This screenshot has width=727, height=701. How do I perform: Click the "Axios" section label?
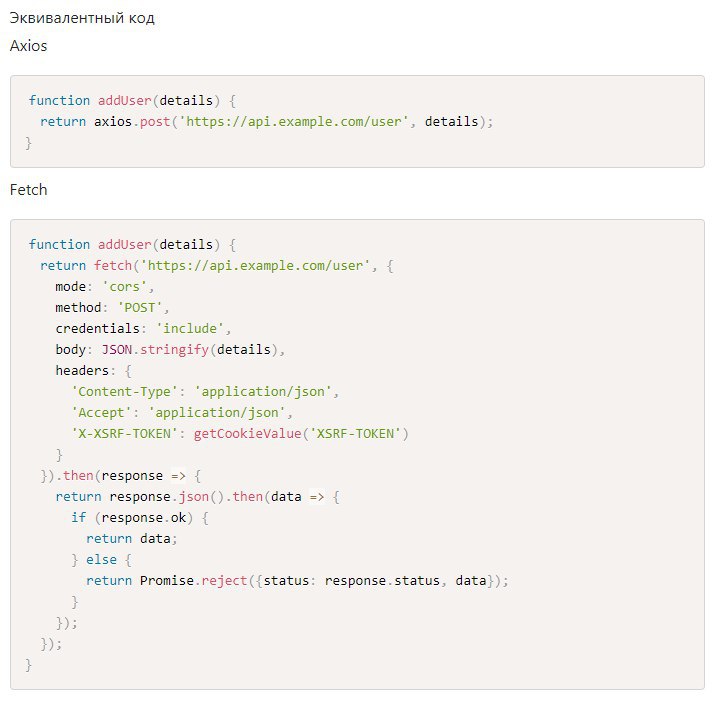click(28, 46)
